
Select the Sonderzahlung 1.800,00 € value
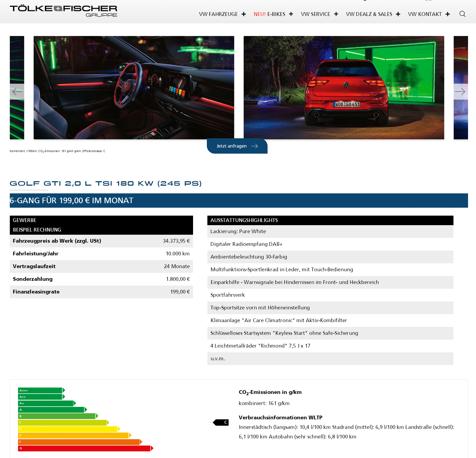tap(178, 279)
